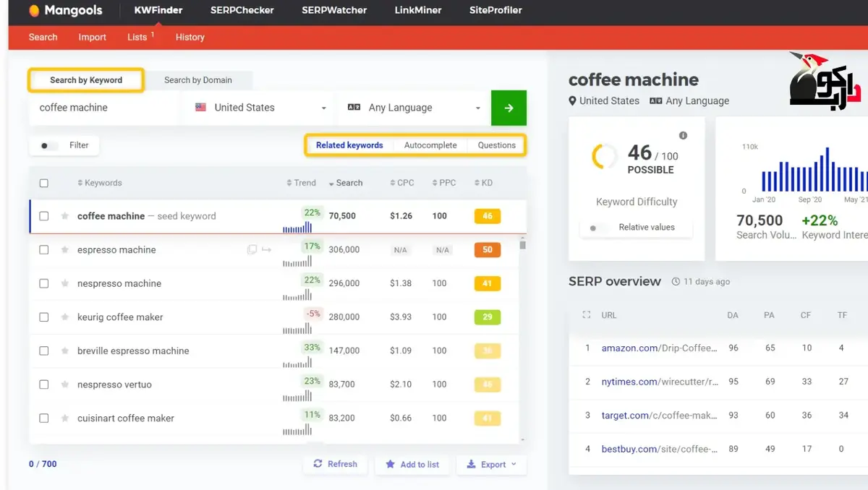Open the SERPChecker tool
The image size is (868, 490).
(x=242, y=10)
